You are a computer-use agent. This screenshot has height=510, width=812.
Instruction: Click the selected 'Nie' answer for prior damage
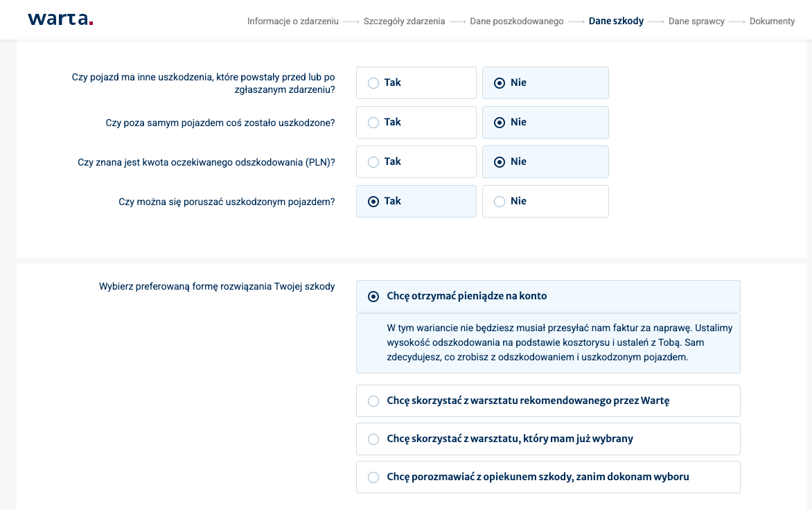click(x=545, y=82)
